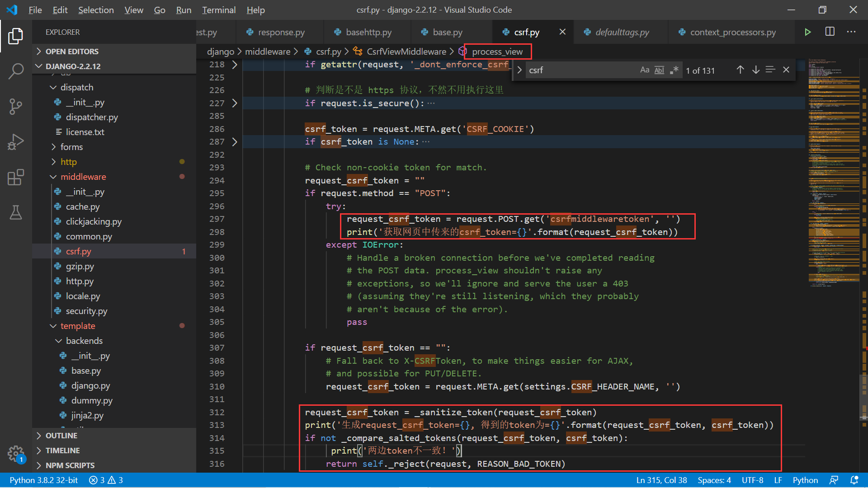Image resolution: width=868 pixels, height=488 pixels.
Task: Open the editor More Actions menu
Action: [851, 32]
